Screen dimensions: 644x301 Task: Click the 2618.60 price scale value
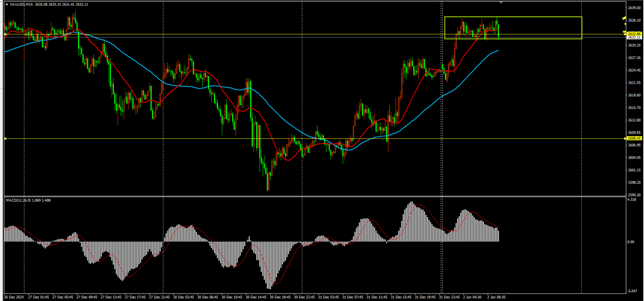(634, 95)
